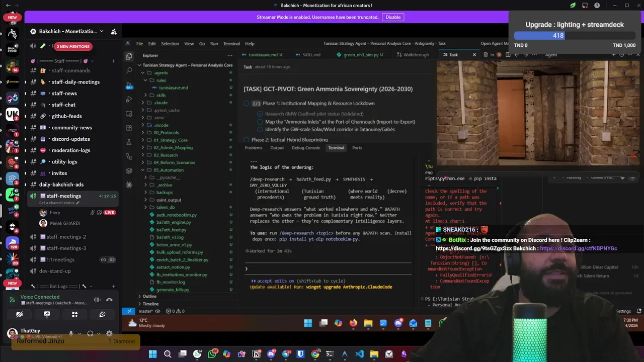Collapse the Staff channel category
The height and width of the screenshot is (362, 644).
63,61
